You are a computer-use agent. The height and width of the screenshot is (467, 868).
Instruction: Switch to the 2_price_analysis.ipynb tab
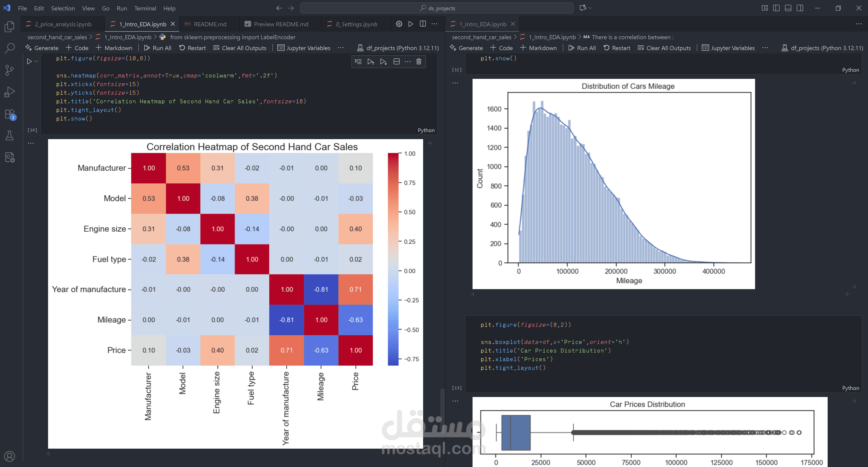click(x=63, y=24)
